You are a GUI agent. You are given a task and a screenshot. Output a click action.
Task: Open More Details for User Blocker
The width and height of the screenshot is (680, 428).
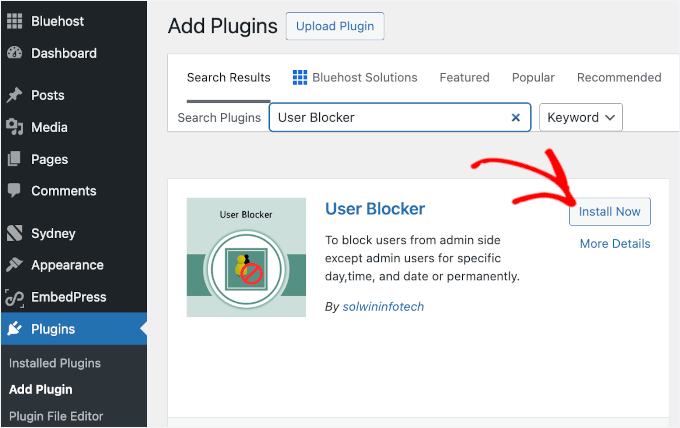(615, 244)
